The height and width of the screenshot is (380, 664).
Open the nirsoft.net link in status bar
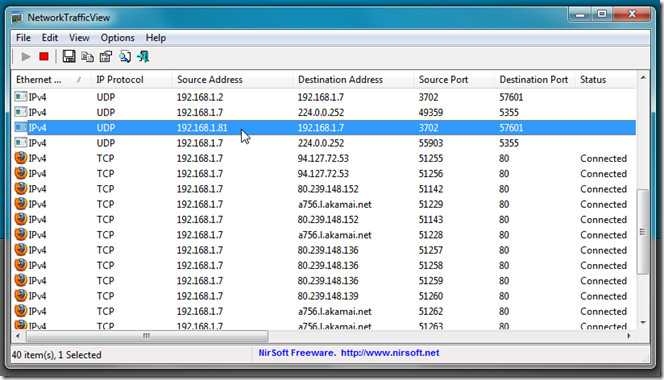click(x=390, y=352)
